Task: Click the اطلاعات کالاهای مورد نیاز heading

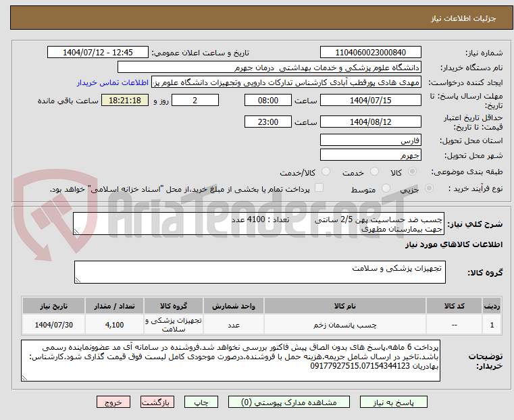Action: (453, 244)
